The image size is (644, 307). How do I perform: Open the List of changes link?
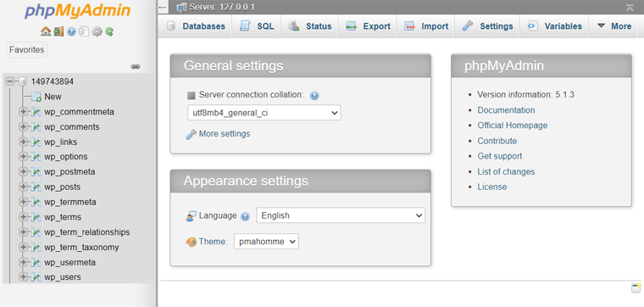tap(506, 172)
